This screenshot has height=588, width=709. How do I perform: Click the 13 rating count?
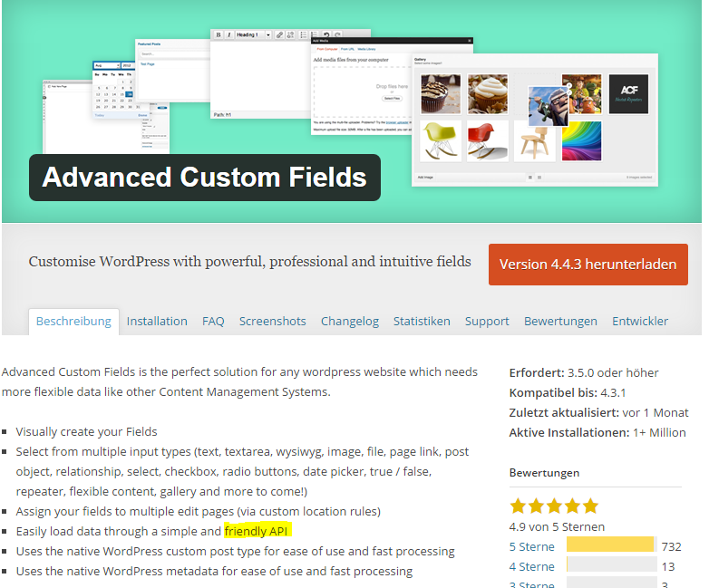tap(668, 567)
